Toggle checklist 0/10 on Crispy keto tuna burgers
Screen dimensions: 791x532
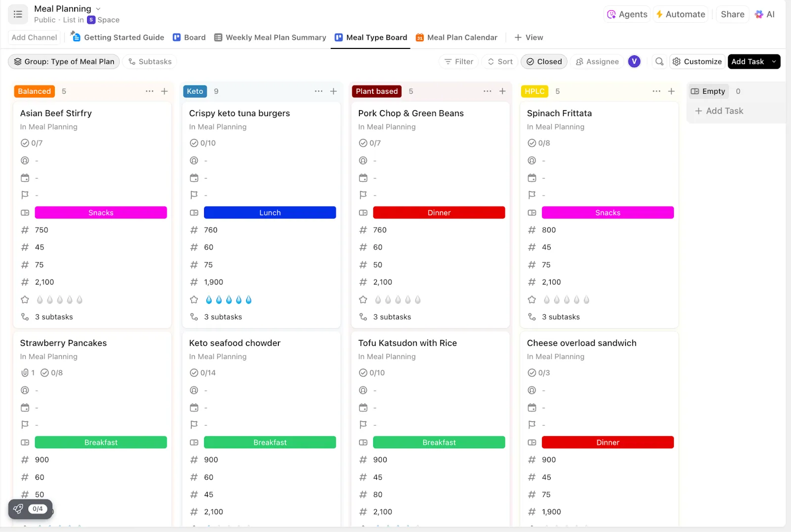pyautogui.click(x=203, y=143)
